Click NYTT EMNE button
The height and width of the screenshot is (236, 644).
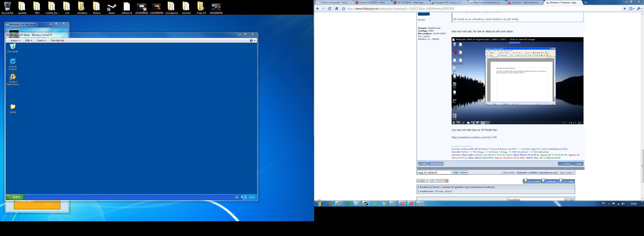566,181
